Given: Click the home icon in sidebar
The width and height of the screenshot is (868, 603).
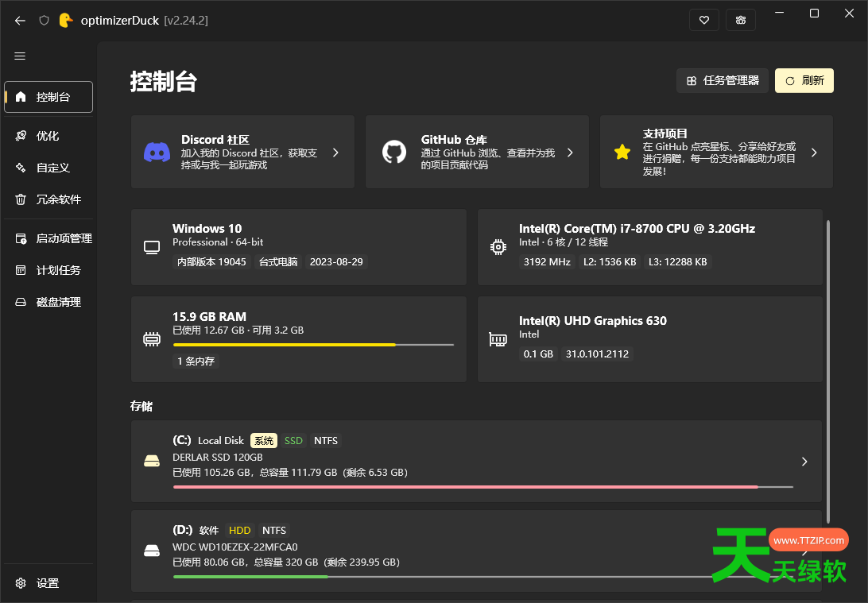Looking at the screenshot, I should point(21,97).
